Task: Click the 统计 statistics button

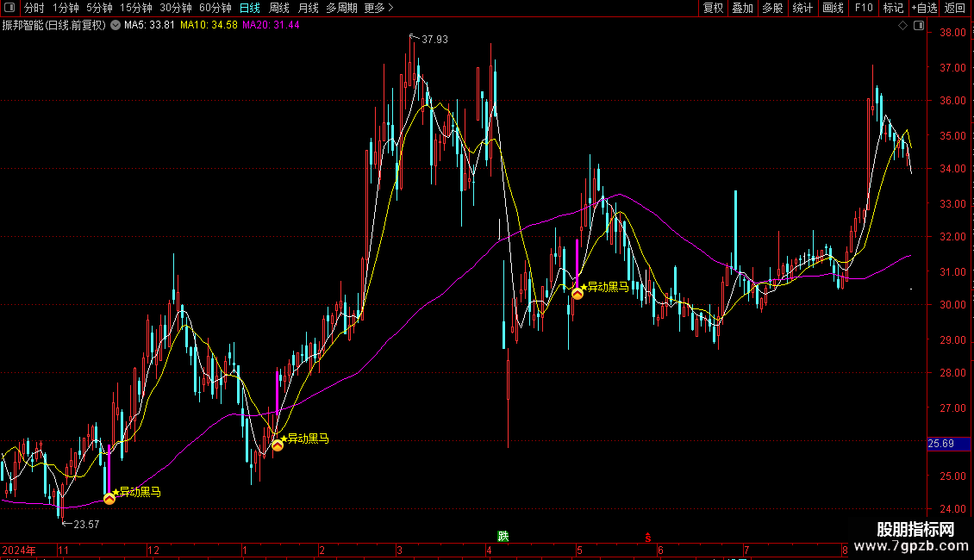Action: [x=802, y=8]
